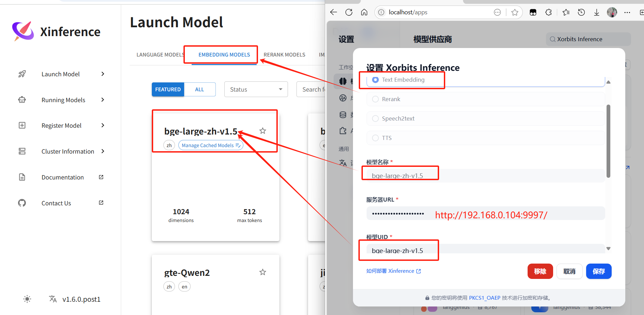This screenshot has width=644, height=315.
Task: Expand Running Models sidebar chevron
Action: [103, 100]
